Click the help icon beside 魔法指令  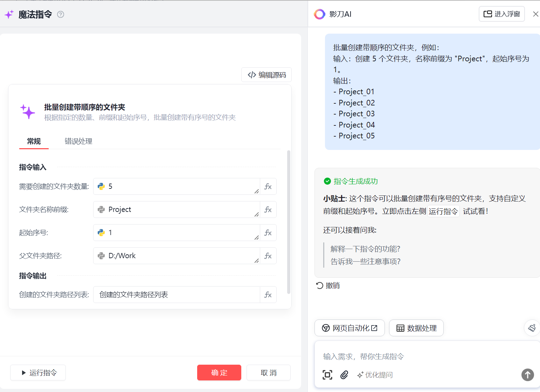pyautogui.click(x=61, y=14)
